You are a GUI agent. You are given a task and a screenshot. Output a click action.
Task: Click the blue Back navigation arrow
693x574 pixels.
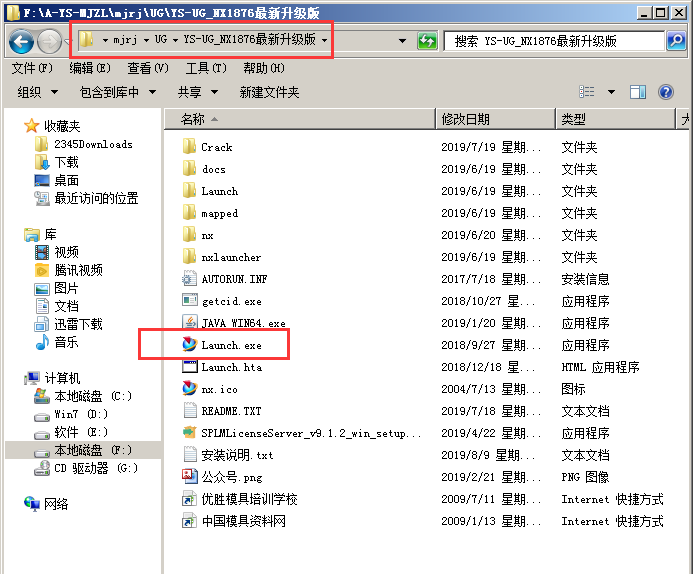pos(21,42)
